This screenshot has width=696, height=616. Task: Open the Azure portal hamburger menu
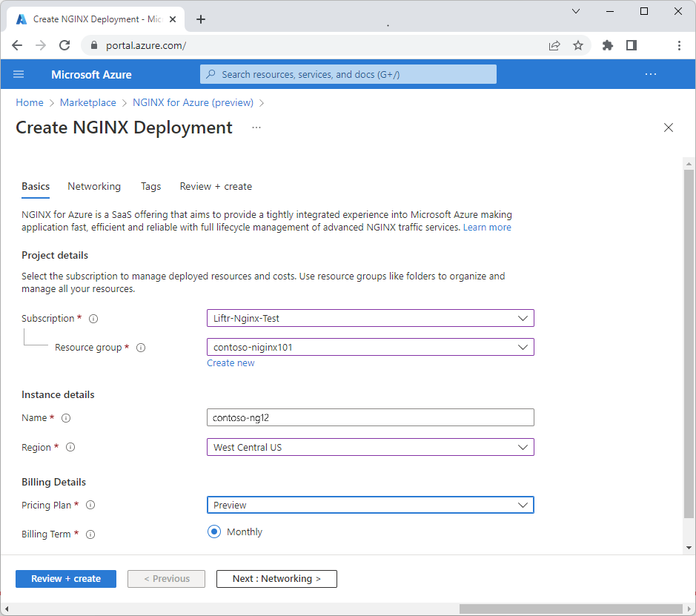click(x=19, y=74)
